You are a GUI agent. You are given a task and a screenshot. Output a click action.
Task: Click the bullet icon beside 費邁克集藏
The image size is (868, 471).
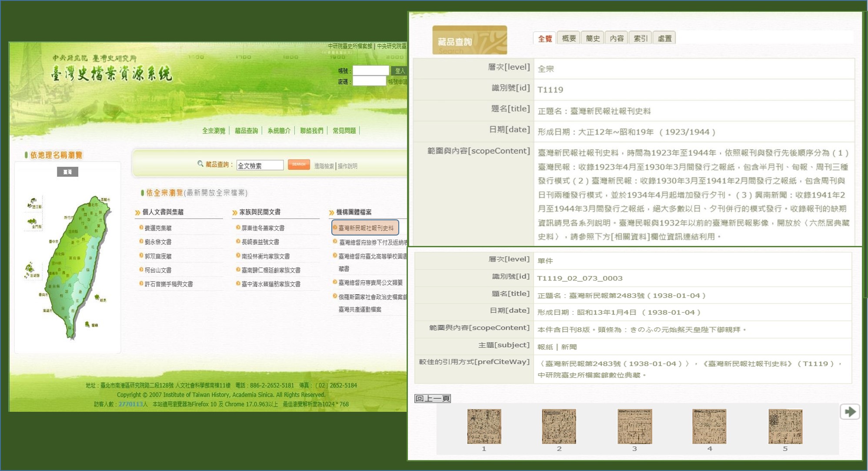pyautogui.click(x=141, y=228)
